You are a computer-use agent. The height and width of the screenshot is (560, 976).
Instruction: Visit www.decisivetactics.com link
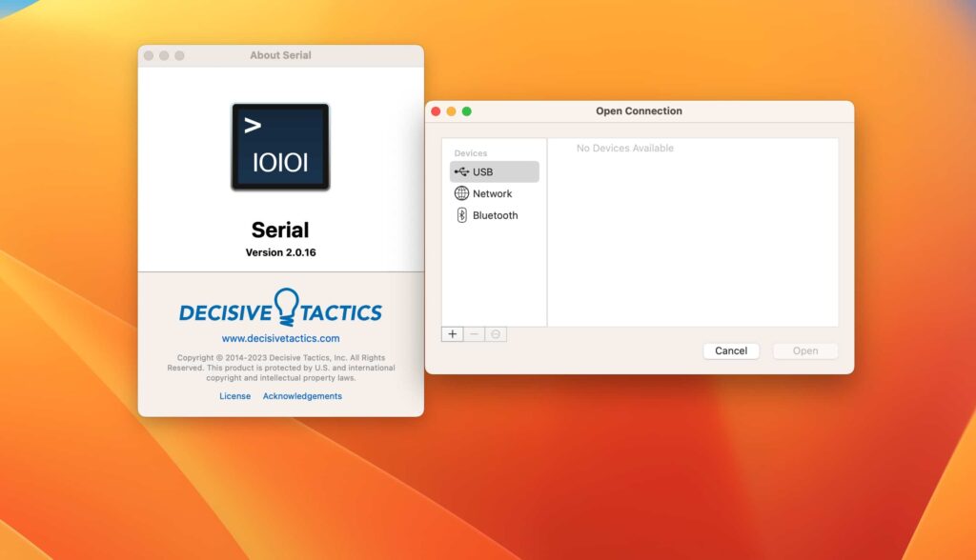281,337
